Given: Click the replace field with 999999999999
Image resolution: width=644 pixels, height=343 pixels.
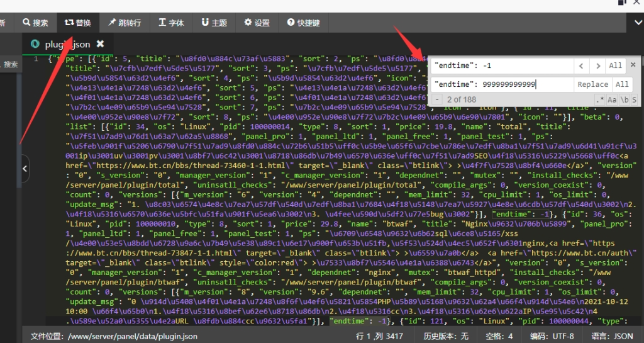Looking at the screenshot, I should pyautogui.click(x=502, y=84).
